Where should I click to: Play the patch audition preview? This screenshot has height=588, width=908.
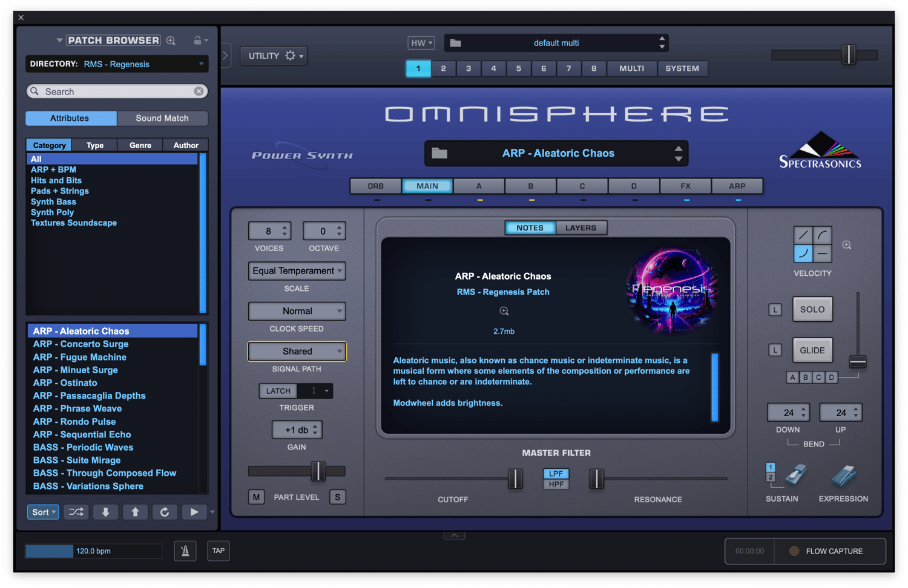pyautogui.click(x=194, y=512)
